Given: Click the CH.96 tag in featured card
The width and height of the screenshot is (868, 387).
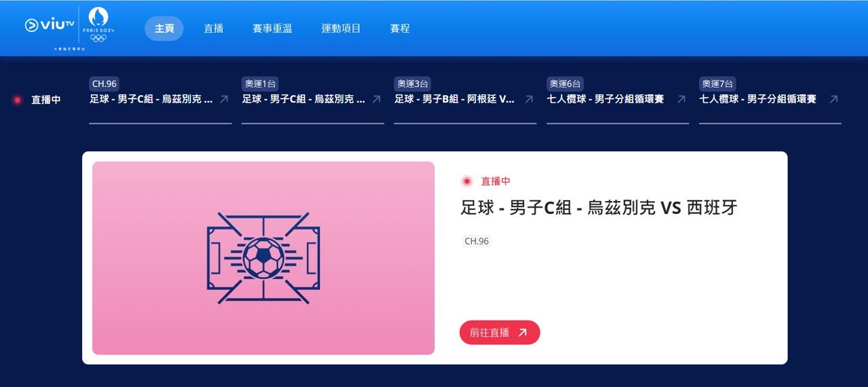Looking at the screenshot, I should [x=477, y=241].
